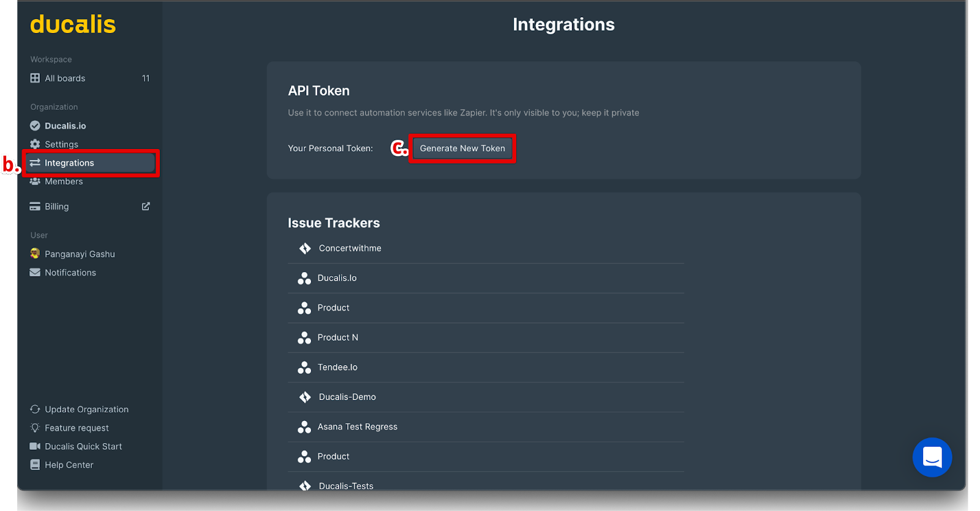This screenshot has height=511, width=980.
Task: Click Feature request link
Action: (77, 428)
